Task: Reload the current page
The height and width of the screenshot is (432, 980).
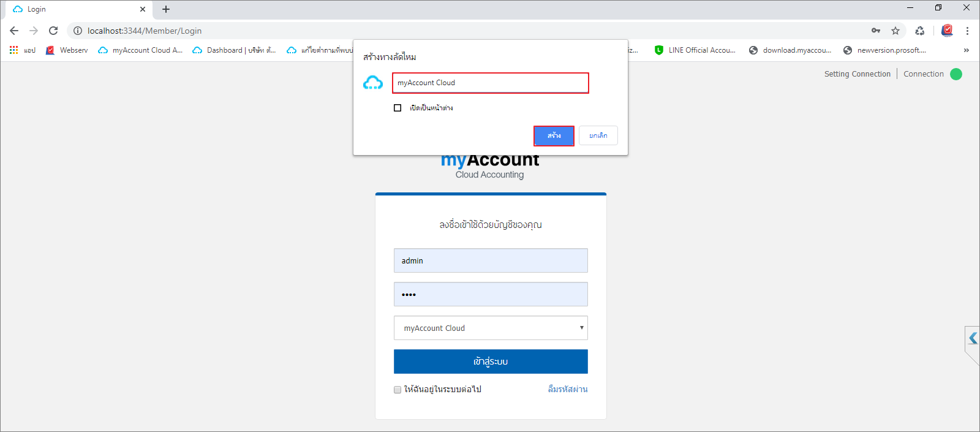Action: 53,31
